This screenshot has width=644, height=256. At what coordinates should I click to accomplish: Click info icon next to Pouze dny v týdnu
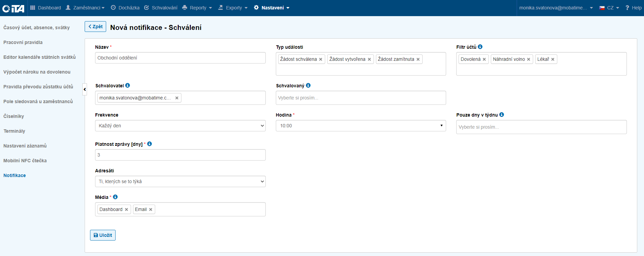502,115
